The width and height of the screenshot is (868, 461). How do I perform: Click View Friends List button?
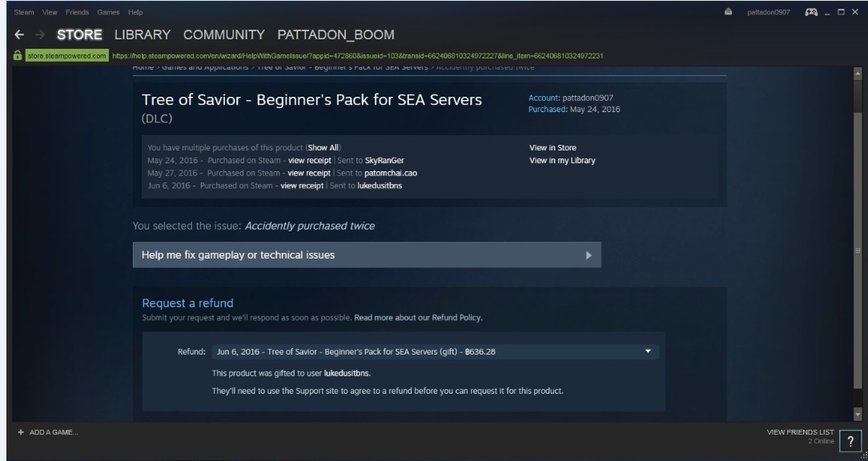tap(800, 432)
